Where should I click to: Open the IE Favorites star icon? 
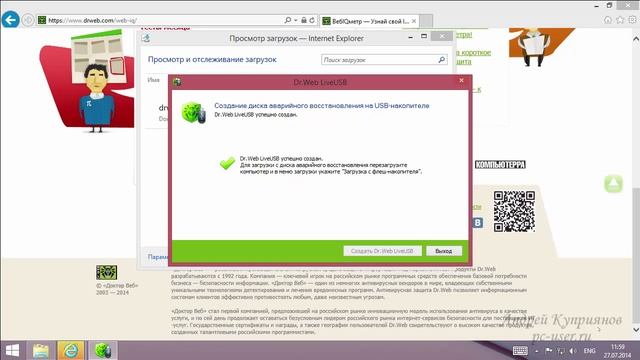(620, 20)
